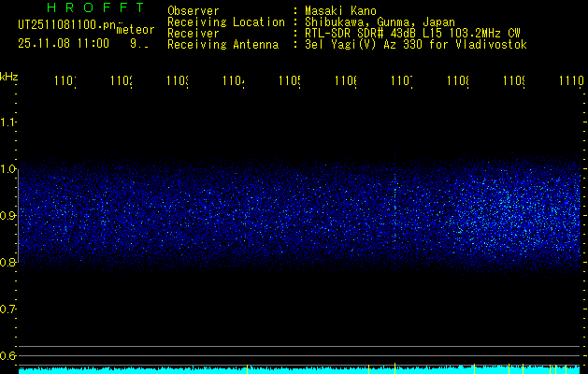Click the cyan signal level strip
588x374 pixels.
(x=299, y=370)
